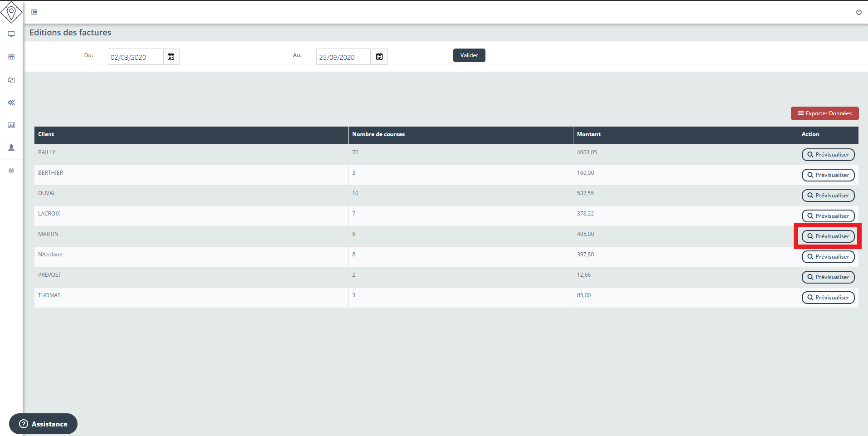Open the monitor dashboard sidebar icon
Image resolution: width=868 pixels, height=436 pixels.
(11, 34)
